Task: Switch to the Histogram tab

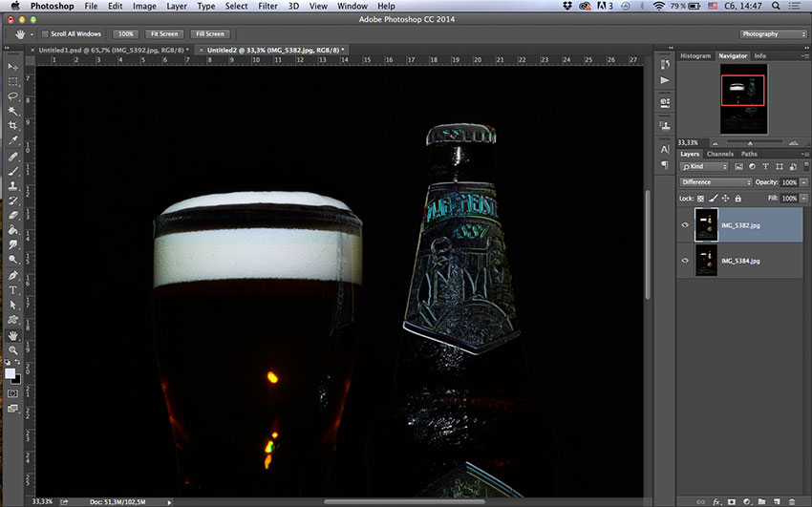Action: coord(695,56)
